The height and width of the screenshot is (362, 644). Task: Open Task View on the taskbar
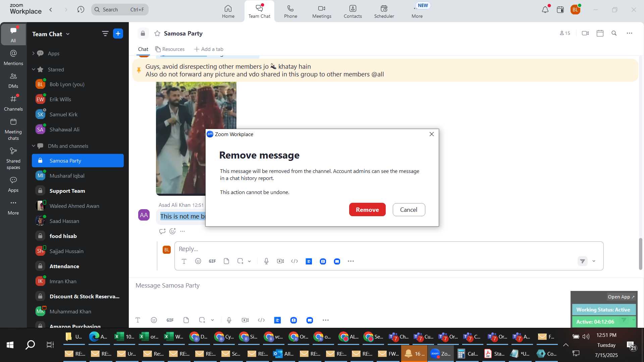click(50, 345)
